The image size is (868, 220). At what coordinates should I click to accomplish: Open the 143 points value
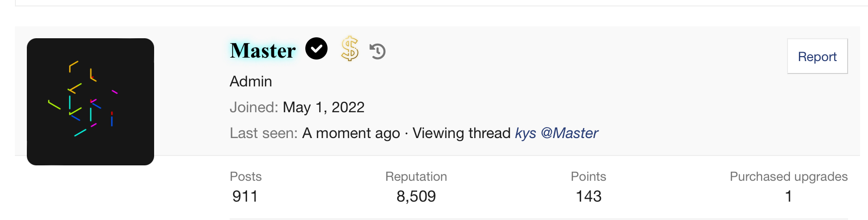[x=589, y=196]
